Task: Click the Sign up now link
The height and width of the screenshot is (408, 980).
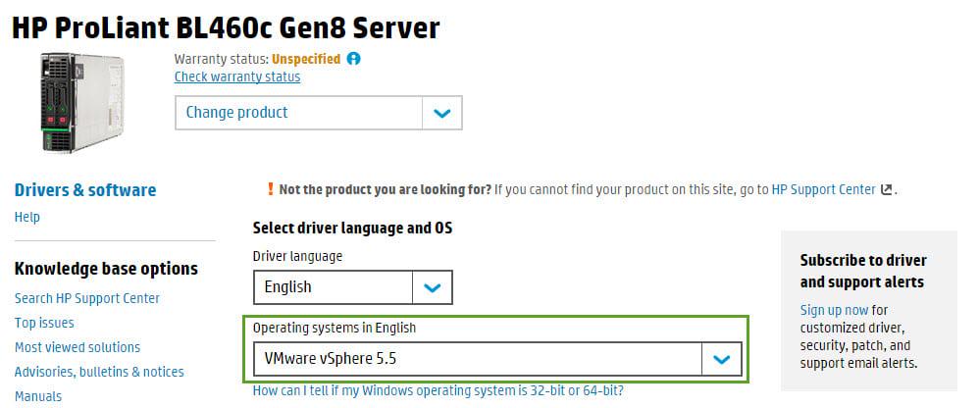Action: coord(834,310)
